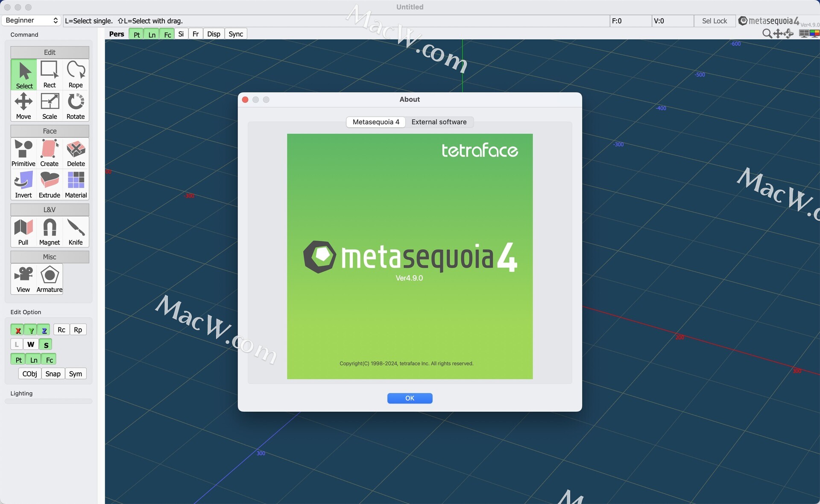Pick the Rope lasso tool
Image resolution: width=820 pixels, height=504 pixels.
point(76,75)
